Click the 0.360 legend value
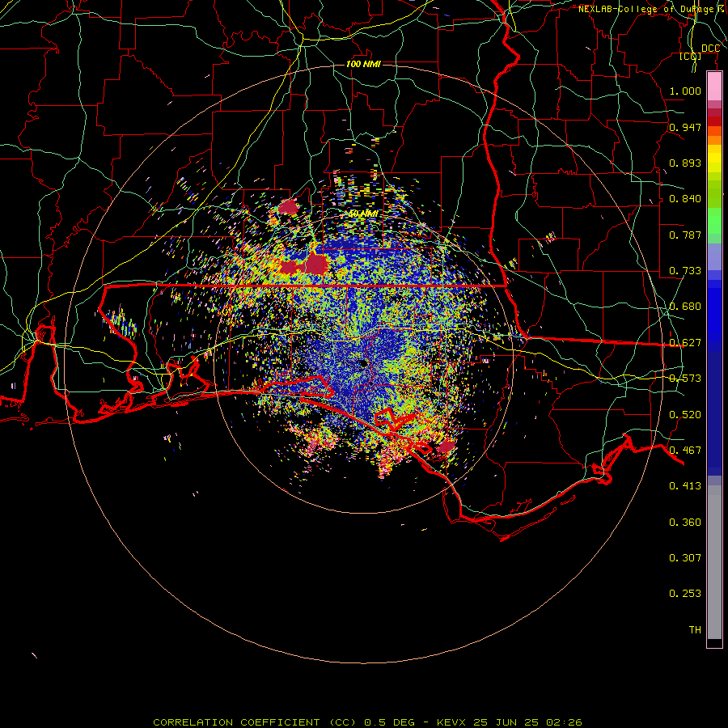This screenshot has width=728, height=728. coord(685,523)
